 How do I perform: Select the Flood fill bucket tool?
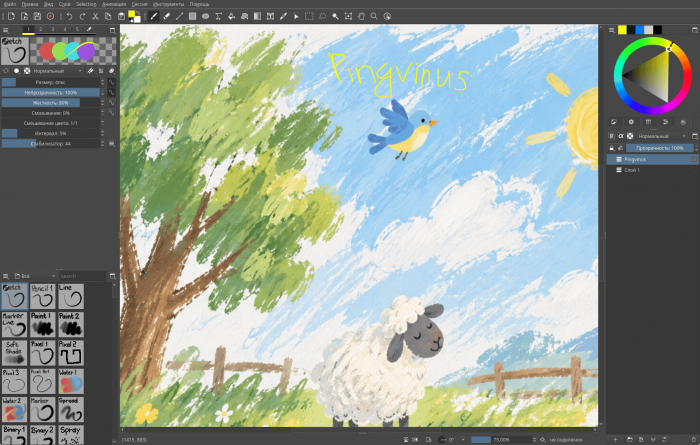coord(231,17)
